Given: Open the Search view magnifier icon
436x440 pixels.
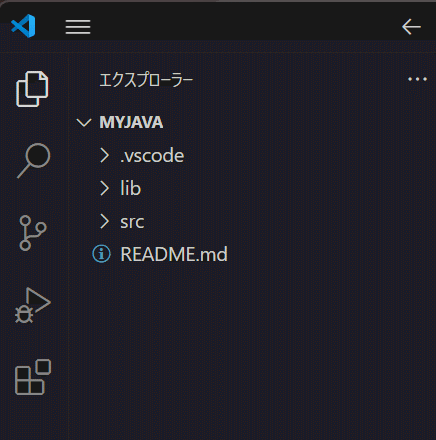Looking at the screenshot, I should 33,161.
